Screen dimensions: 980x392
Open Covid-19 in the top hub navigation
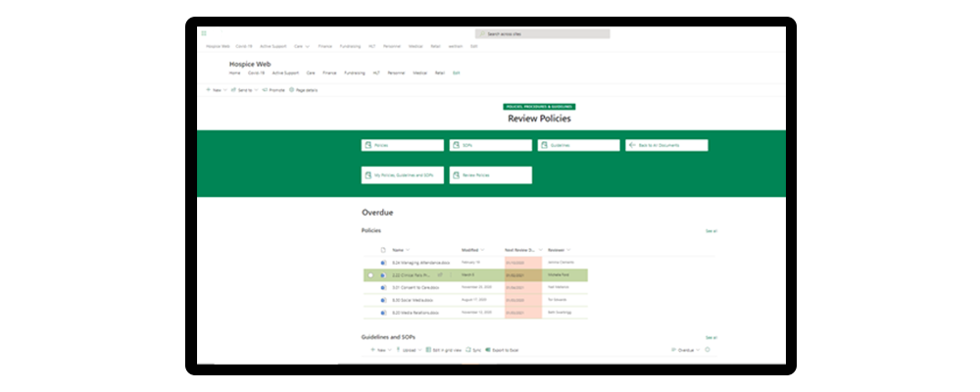(244, 46)
